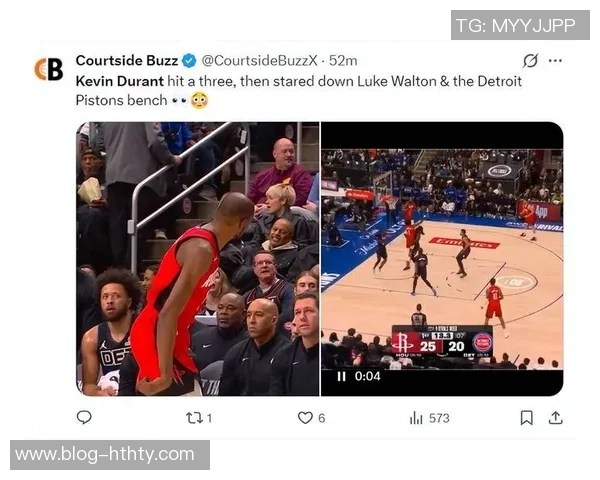Open the 52m timestamp link
This screenshot has width=600, height=480.
(343, 60)
